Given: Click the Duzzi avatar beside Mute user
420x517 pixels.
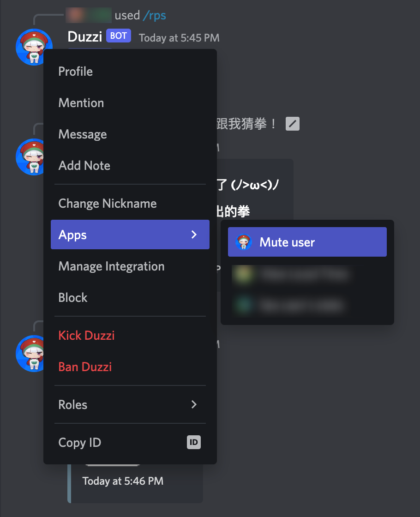Looking at the screenshot, I should pyautogui.click(x=244, y=242).
